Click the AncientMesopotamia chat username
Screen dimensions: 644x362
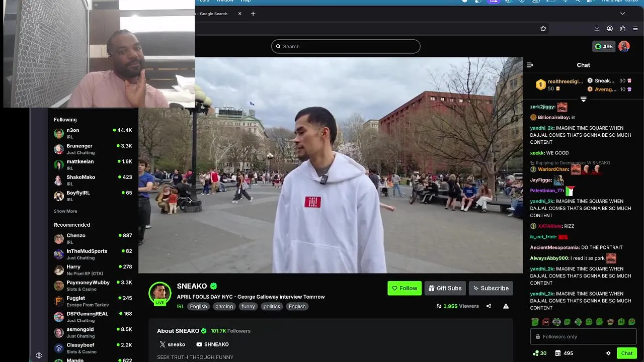point(554,247)
